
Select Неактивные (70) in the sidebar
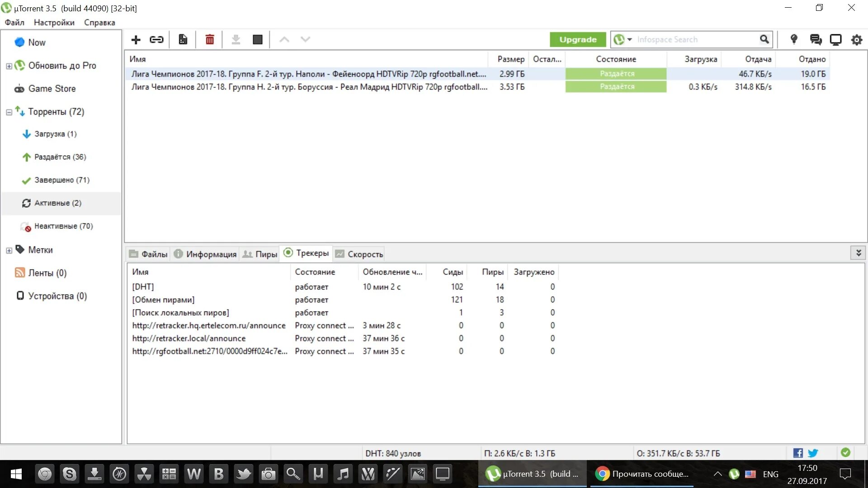pyautogui.click(x=63, y=226)
